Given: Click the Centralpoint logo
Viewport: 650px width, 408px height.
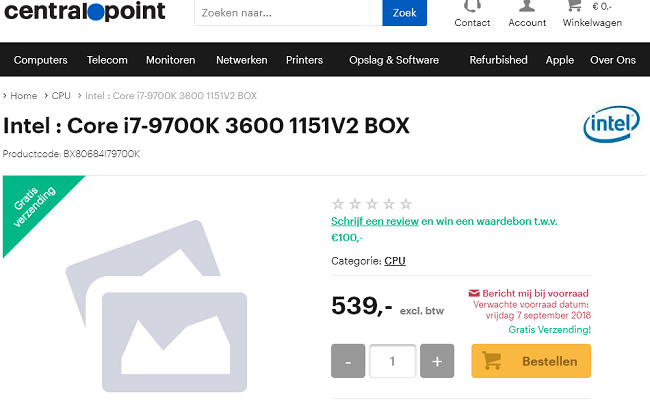Looking at the screenshot, I should coord(84,12).
